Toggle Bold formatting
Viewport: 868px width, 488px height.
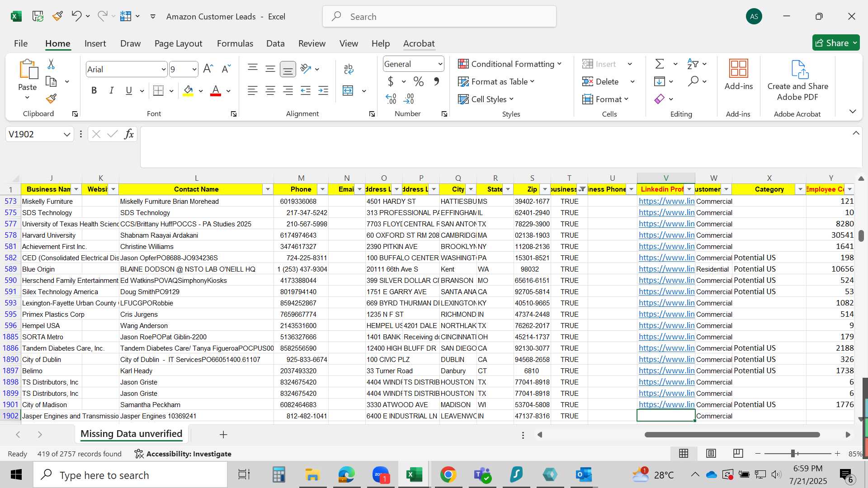[x=94, y=90]
